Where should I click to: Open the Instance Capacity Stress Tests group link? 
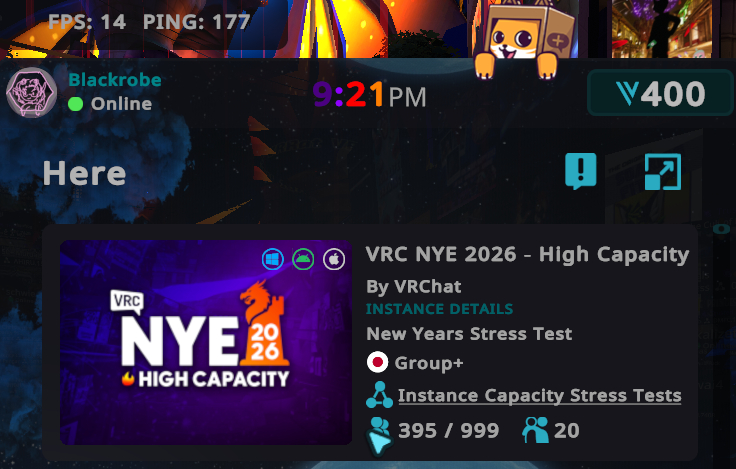click(540, 395)
